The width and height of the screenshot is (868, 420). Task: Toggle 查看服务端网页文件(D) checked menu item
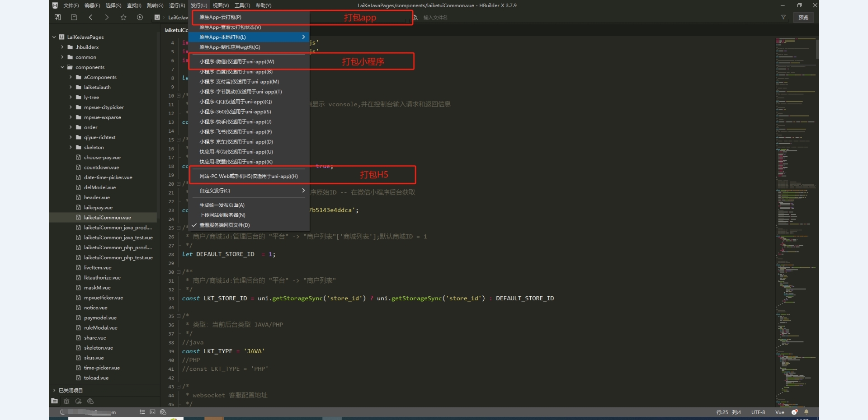pos(225,225)
